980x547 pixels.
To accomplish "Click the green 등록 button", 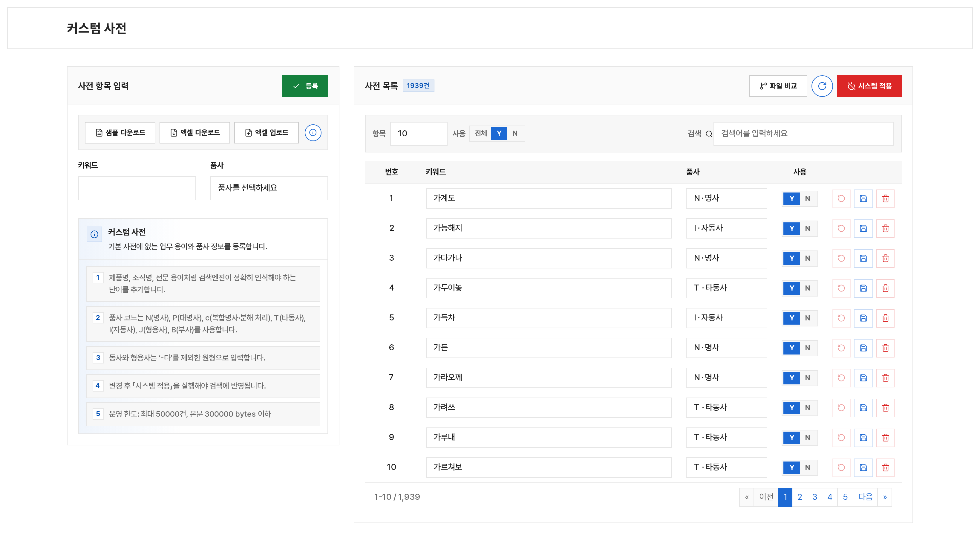I will tap(305, 86).
